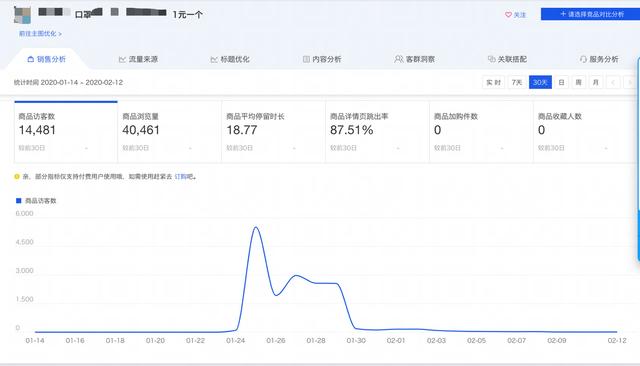Click the product compare analysis button

590,14
